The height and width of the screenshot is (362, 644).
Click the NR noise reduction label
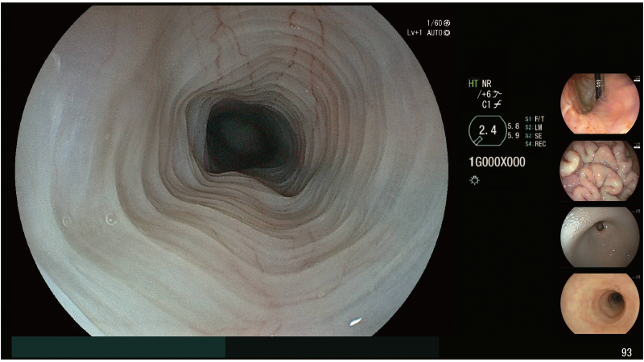pos(486,84)
